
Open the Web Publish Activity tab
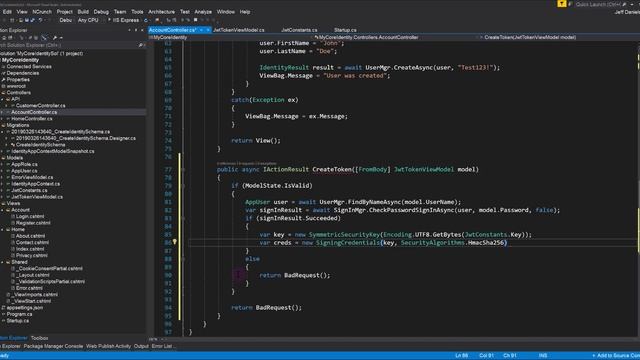[x=108, y=346]
